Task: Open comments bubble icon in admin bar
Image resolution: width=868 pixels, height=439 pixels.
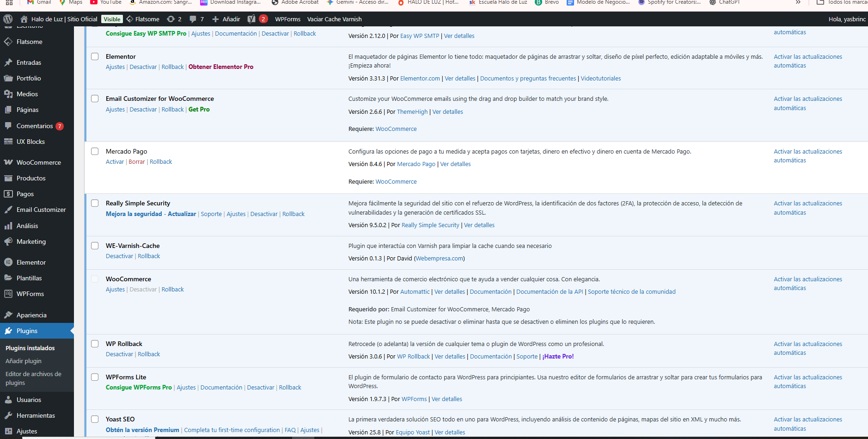Action: click(193, 19)
